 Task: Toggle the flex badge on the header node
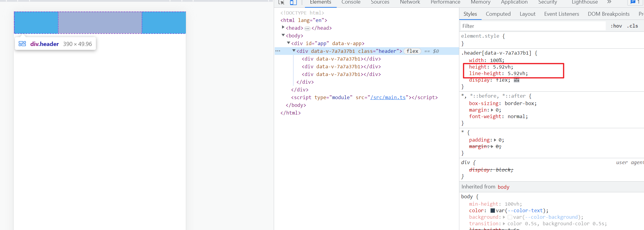pos(412,51)
